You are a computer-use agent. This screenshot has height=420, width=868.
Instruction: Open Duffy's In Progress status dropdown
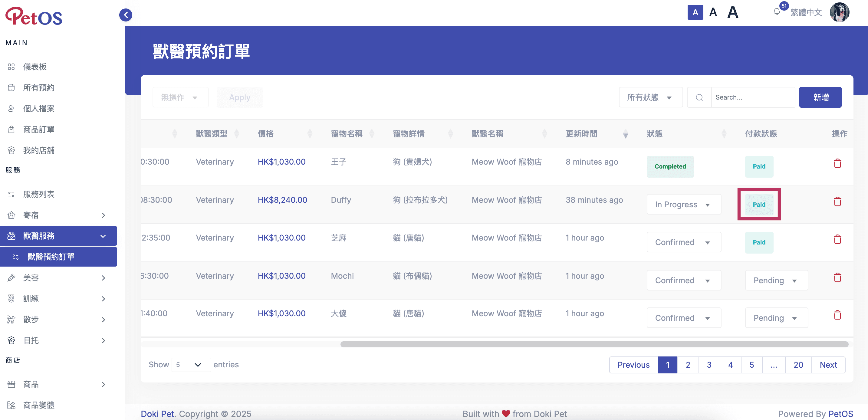point(684,205)
